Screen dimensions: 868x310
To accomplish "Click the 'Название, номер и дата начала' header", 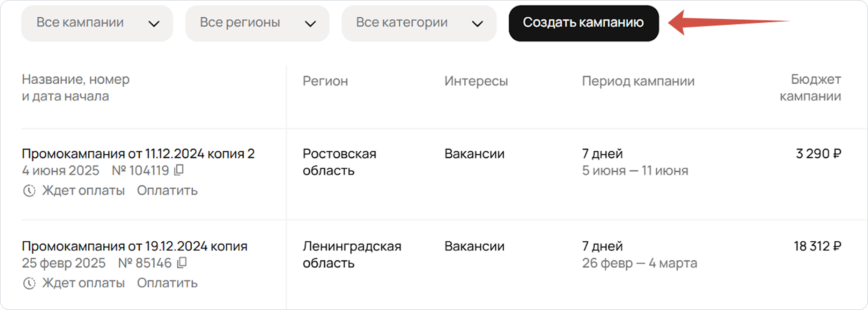I will (76, 88).
